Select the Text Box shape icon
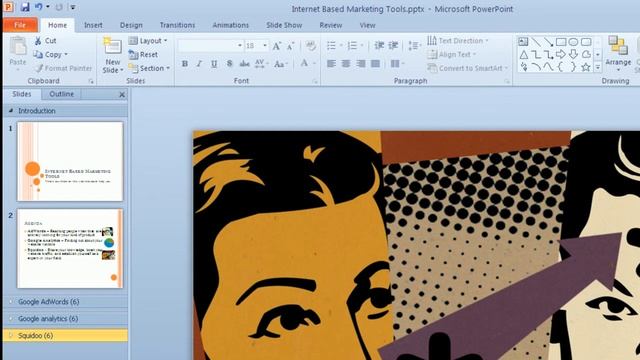This screenshot has height=360, width=640. click(523, 42)
